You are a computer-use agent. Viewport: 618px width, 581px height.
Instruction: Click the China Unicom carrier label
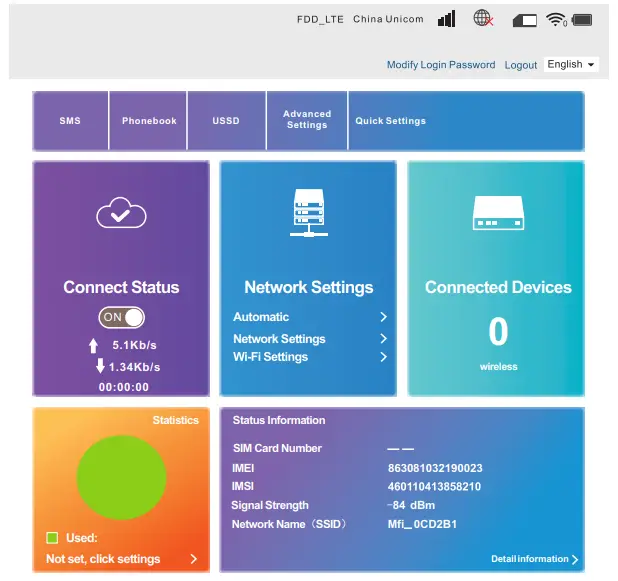pyautogui.click(x=388, y=19)
